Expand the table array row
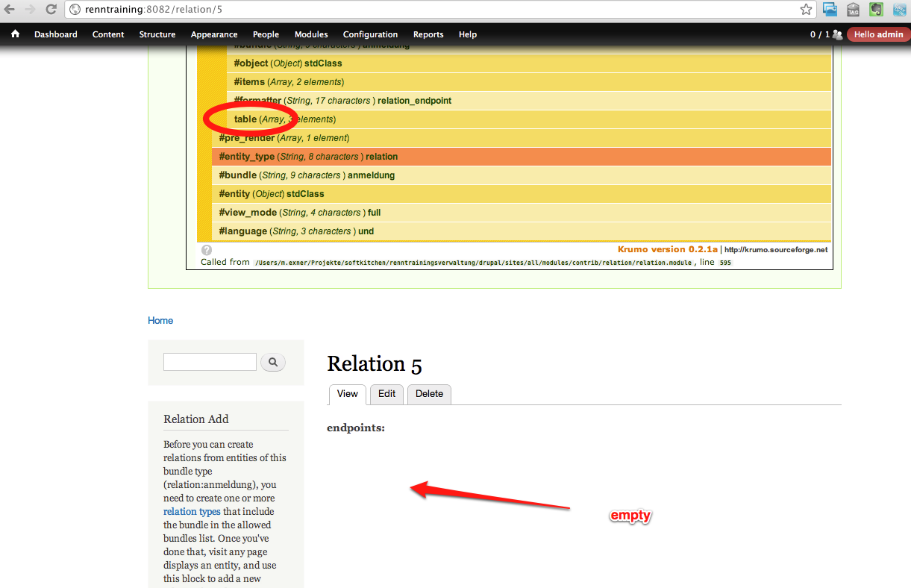The height and width of the screenshot is (588, 911). tap(529, 119)
